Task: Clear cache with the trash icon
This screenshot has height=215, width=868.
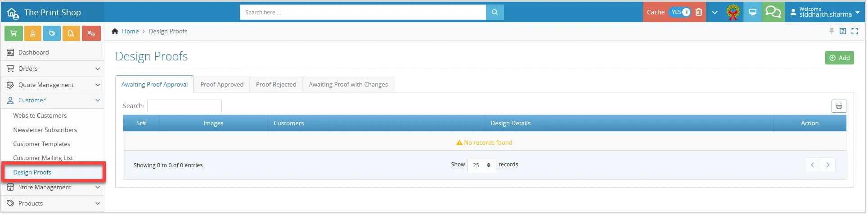Action: (699, 12)
